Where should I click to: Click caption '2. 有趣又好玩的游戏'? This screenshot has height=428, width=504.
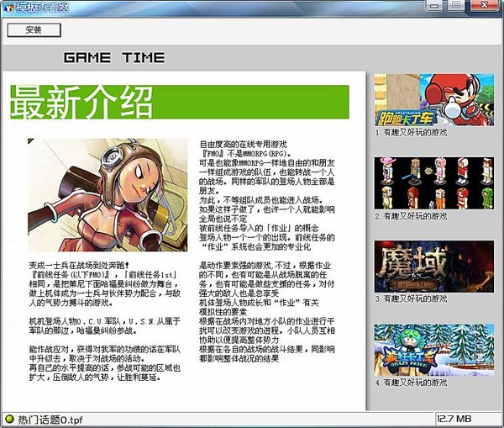coord(411,216)
